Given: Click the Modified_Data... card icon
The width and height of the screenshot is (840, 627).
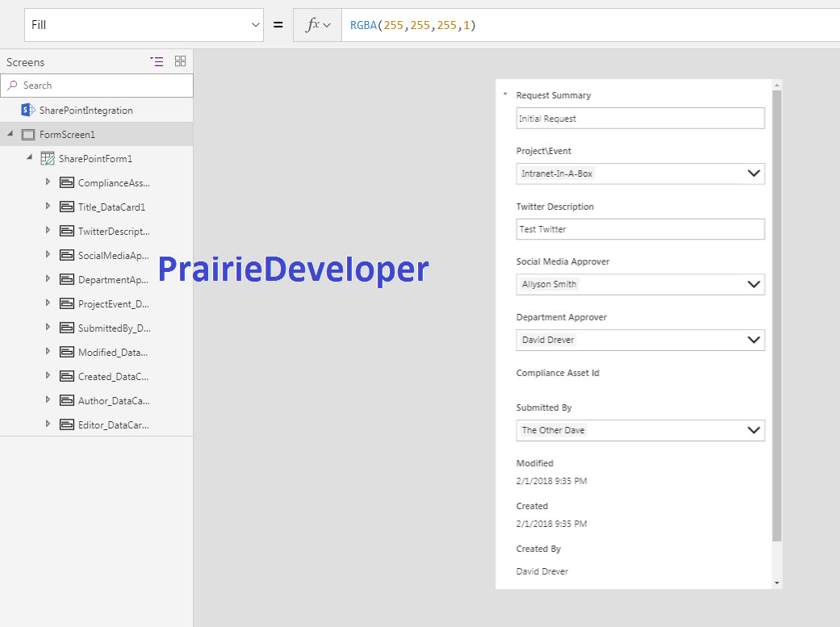Looking at the screenshot, I should [67, 352].
